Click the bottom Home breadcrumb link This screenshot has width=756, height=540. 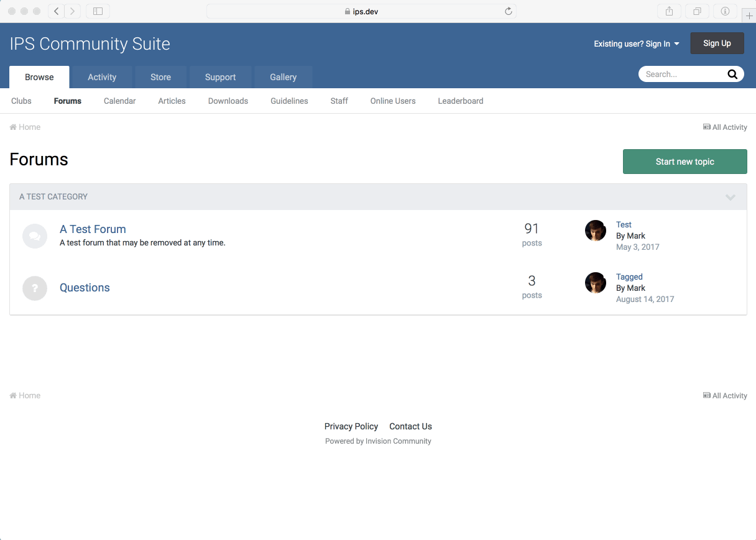pyautogui.click(x=25, y=396)
